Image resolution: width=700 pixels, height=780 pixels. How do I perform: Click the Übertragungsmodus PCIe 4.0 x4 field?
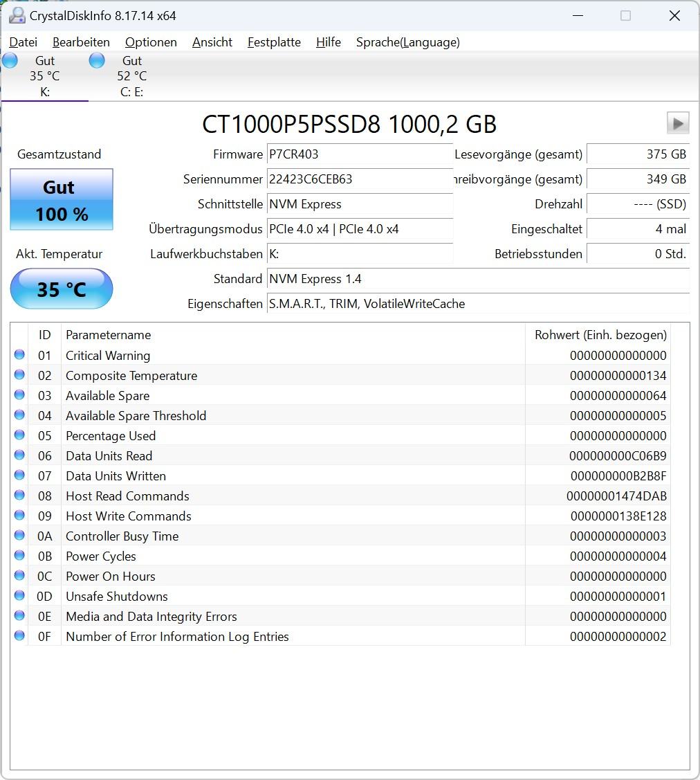[360, 229]
